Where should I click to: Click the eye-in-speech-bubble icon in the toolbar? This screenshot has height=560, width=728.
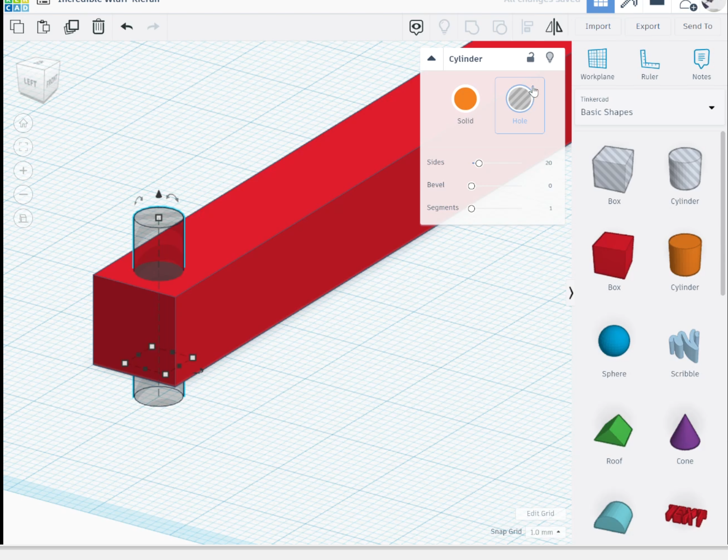pos(416,27)
